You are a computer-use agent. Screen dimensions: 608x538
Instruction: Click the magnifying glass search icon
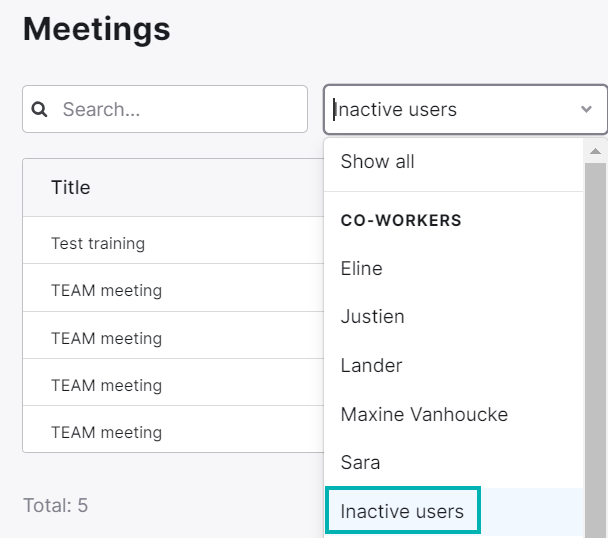pos(39,109)
